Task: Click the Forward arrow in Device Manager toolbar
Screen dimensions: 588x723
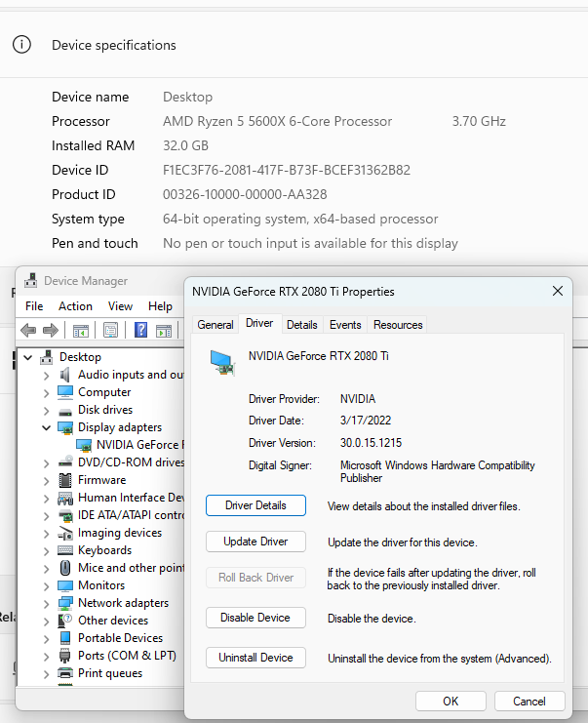Action: [51, 330]
